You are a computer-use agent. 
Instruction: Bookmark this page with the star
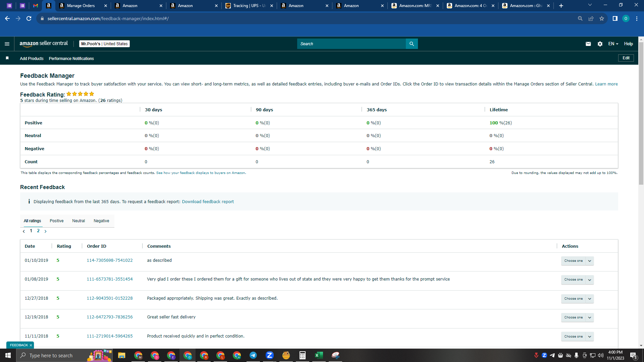click(602, 18)
